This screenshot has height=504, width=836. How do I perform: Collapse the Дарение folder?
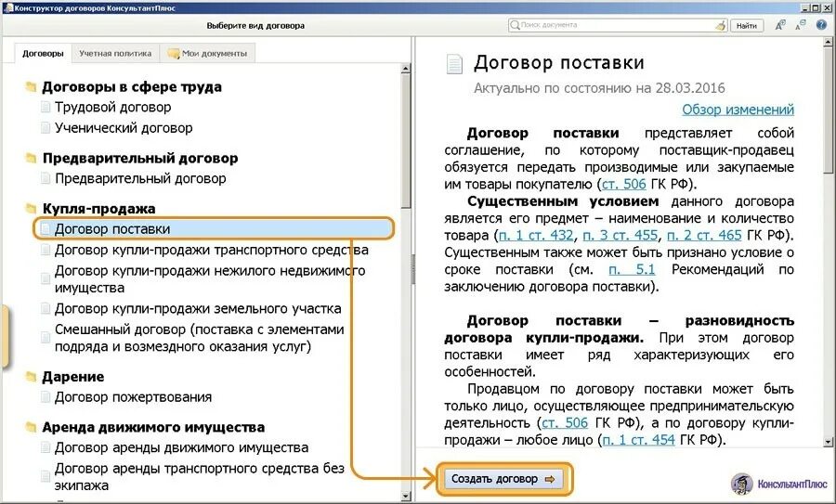[31, 377]
